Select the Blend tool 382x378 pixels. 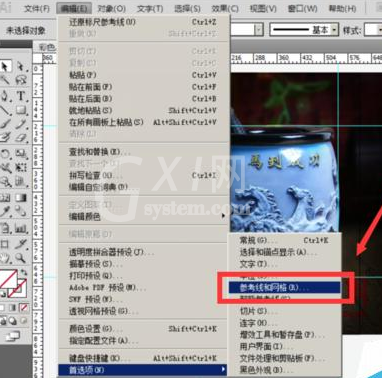coord(21,211)
